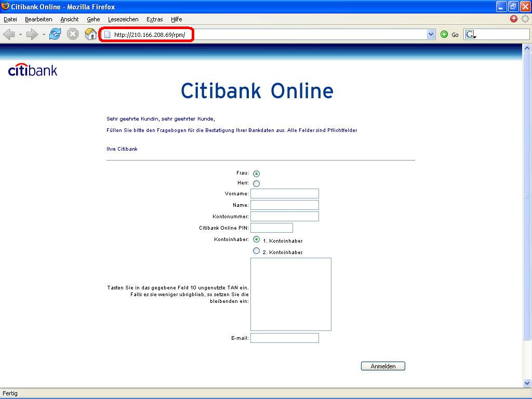Stop loading with the Stop icon
The width and height of the screenshot is (532, 399).
73,34
